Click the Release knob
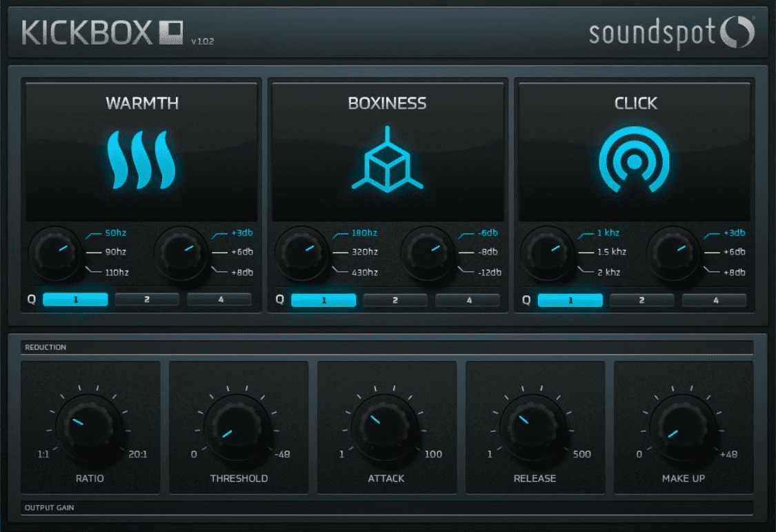The height and width of the screenshot is (532, 776). pos(533,428)
